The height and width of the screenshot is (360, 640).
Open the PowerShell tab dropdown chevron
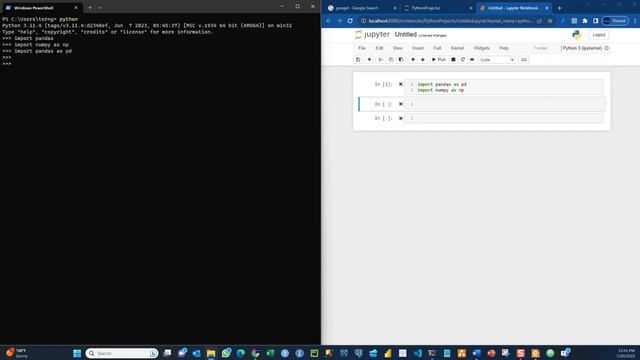coord(100,7)
